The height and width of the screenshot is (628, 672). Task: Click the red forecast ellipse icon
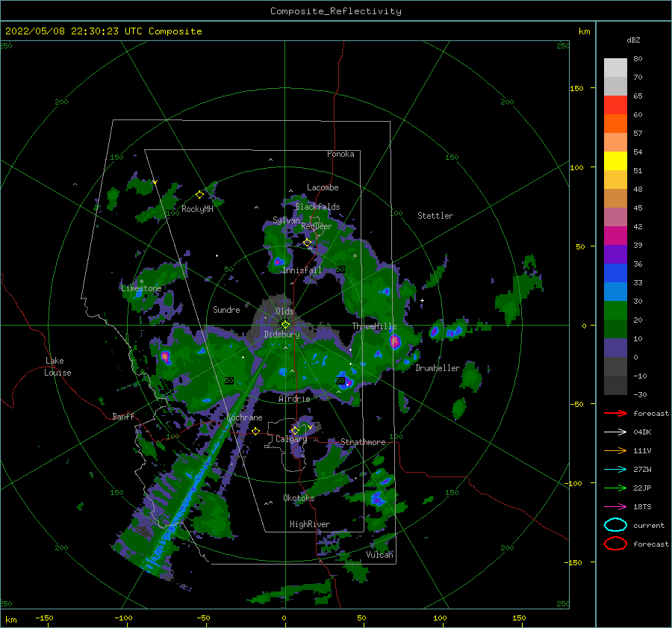615,544
